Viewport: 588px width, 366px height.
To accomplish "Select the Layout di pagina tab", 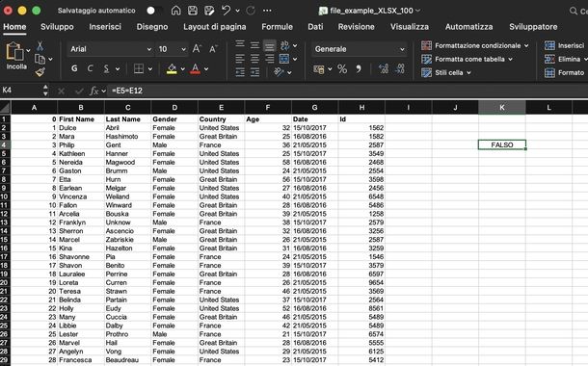I will (215, 27).
